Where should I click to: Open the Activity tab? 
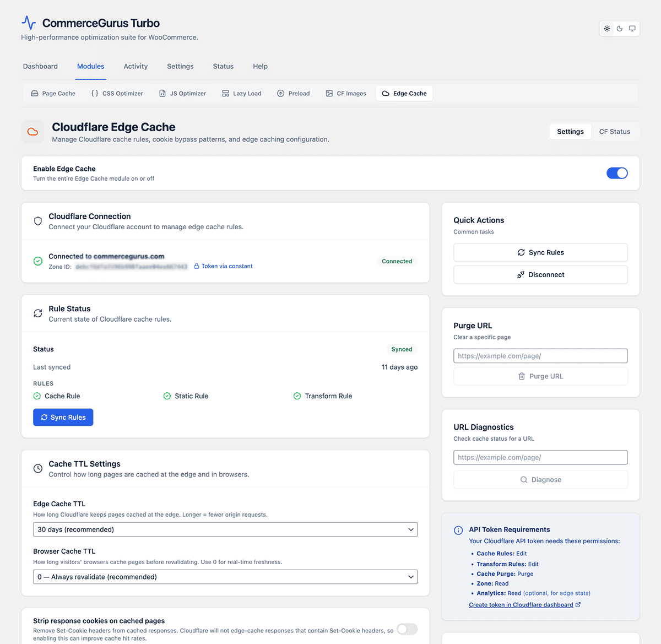pyautogui.click(x=136, y=66)
